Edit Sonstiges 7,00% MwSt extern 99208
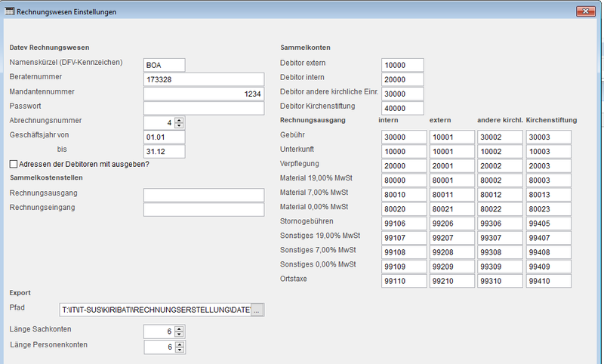 point(451,252)
